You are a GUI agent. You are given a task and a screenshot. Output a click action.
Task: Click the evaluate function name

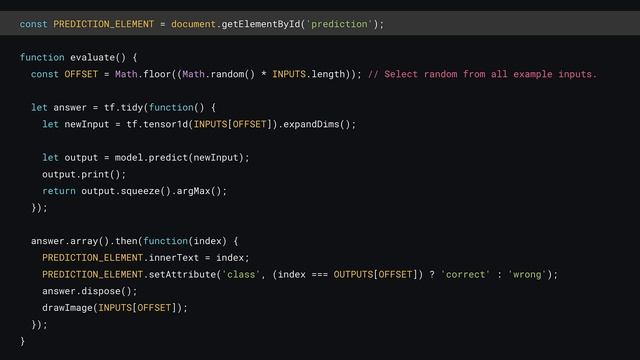pos(92,58)
